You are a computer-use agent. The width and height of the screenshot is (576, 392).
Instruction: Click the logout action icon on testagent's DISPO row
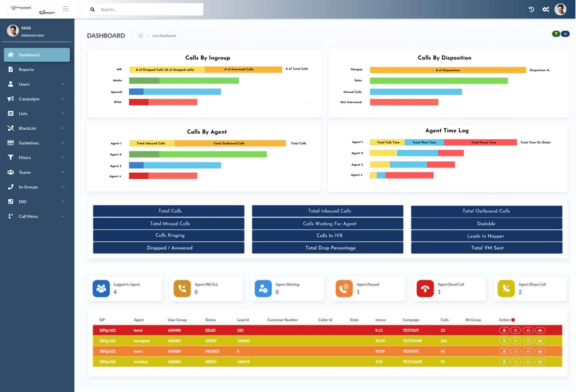540,341
